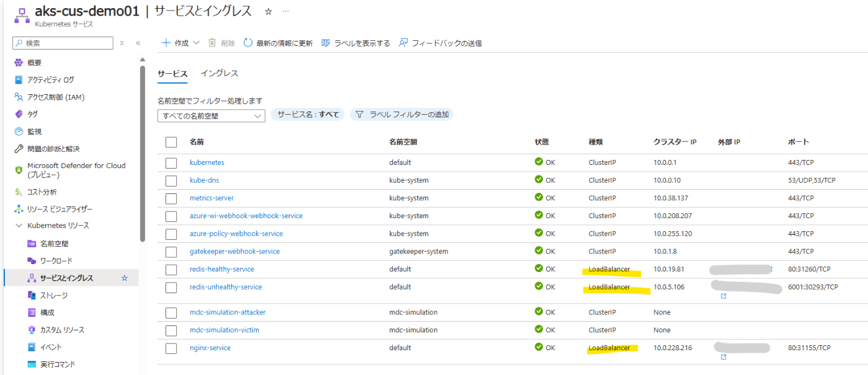Click ラベル フィルターの追加 filter pill
This screenshot has width=868, height=375.
tap(402, 115)
